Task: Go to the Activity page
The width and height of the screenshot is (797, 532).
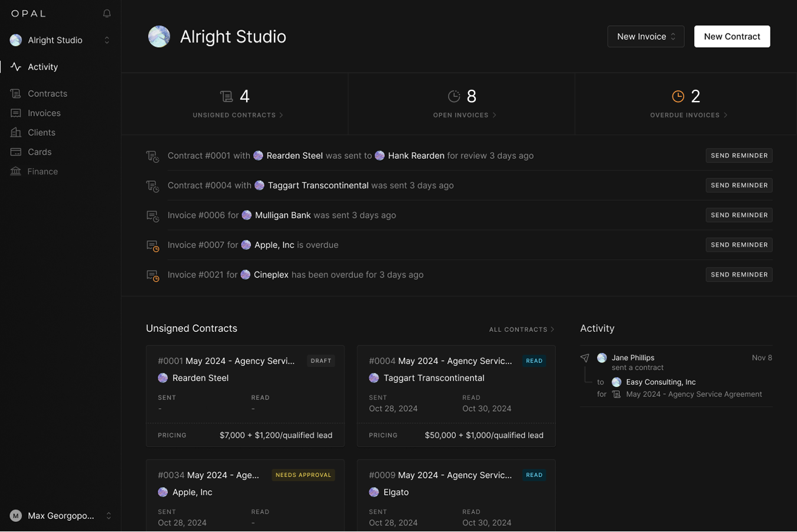Action: (x=43, y=67)
